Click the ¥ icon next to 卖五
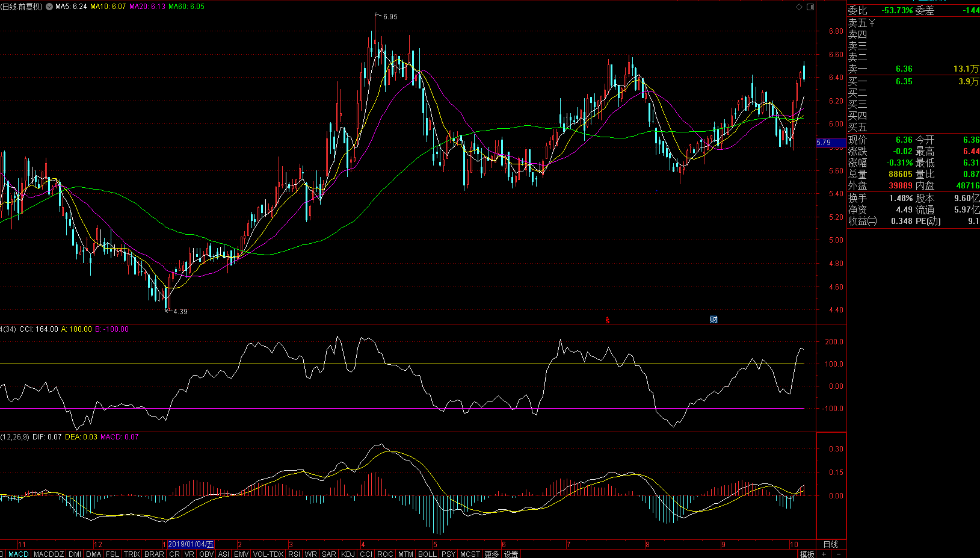The width and height of the screenshot is (980, 558). (872, 23)
